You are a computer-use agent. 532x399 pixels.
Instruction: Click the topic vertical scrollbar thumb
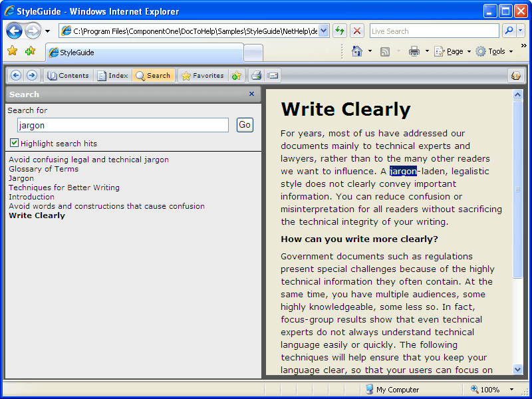517,190
